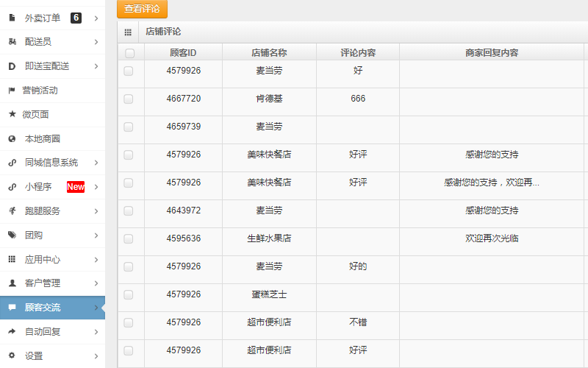Click the 商家回复内容 column header
Viewport: 588px width, 368px height.
tap(491, 53)
